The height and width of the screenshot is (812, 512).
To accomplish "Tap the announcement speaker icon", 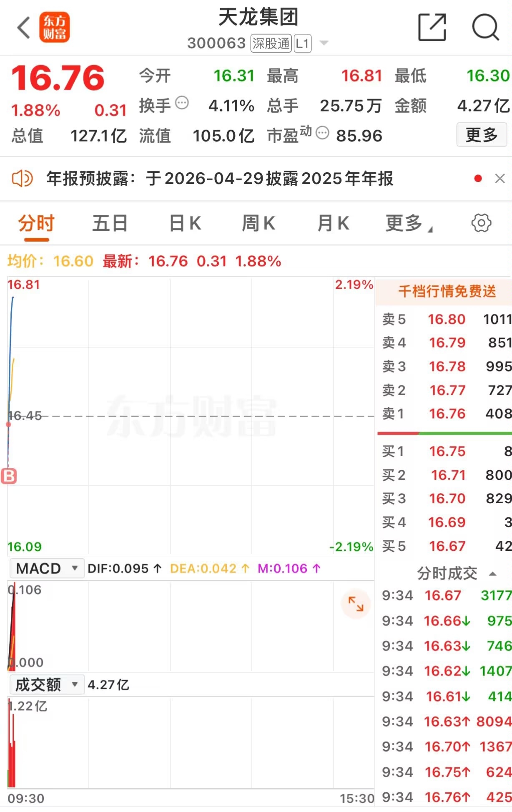I will pyautogui.click(x=22, y=179).
